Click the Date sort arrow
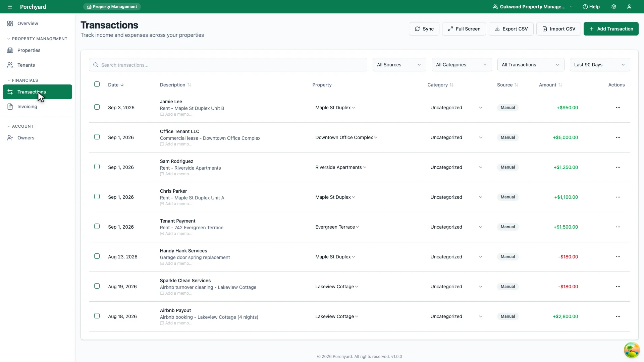Image resolution: width=644 pixels, height=362 pixels. tap(122, 85)
